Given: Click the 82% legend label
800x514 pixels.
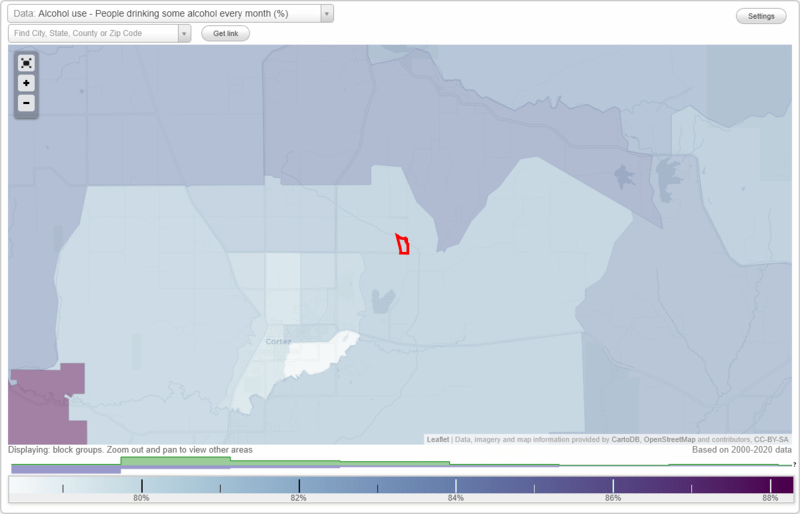Looking at the screenshot, I should (298, 498).
